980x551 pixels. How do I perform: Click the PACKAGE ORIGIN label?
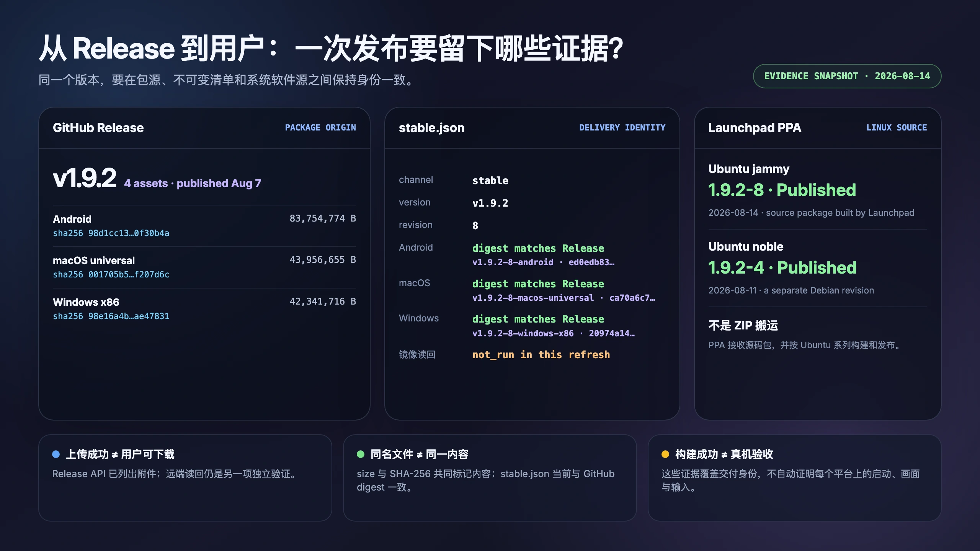coord(320,127)
